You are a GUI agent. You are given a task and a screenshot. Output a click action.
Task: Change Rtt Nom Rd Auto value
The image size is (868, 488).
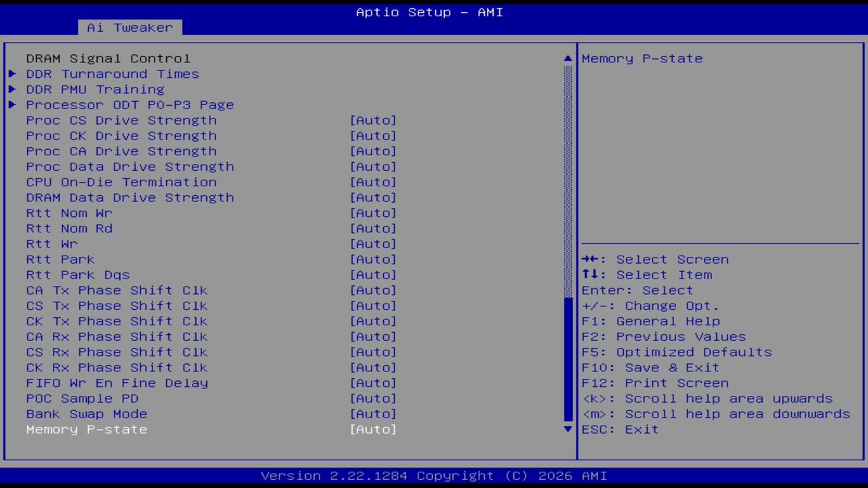373,229
